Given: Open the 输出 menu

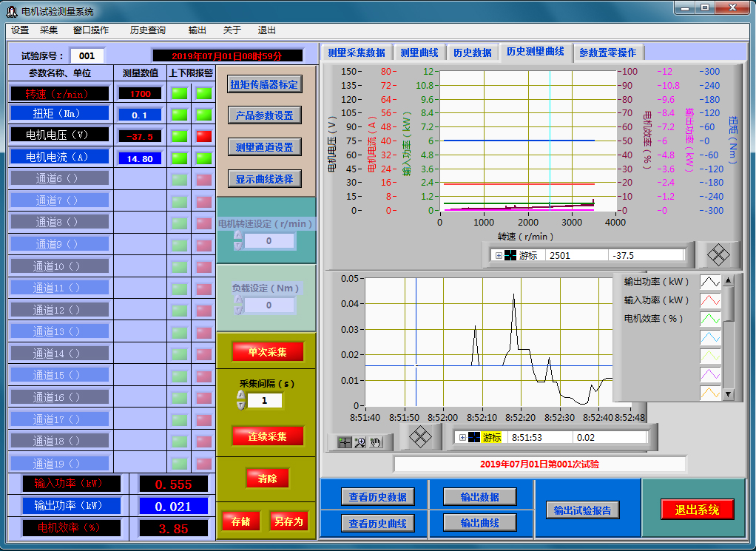Looking at the screenshot, I should pyautogui.click(x=198, y=30).
